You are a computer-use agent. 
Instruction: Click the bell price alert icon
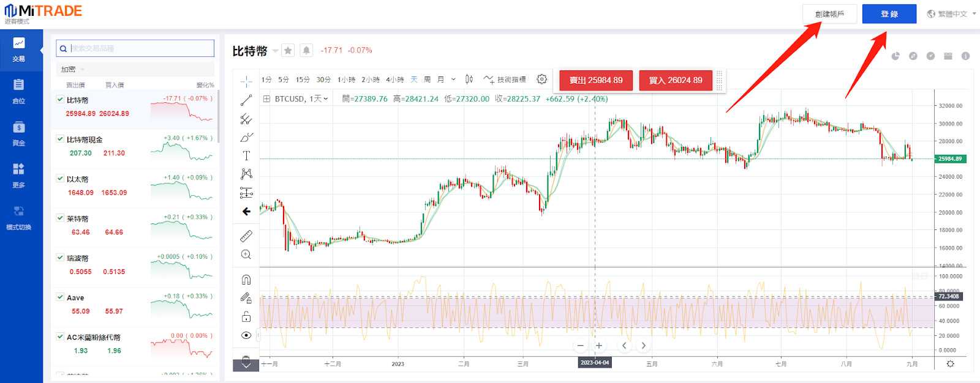click(306, 51)
